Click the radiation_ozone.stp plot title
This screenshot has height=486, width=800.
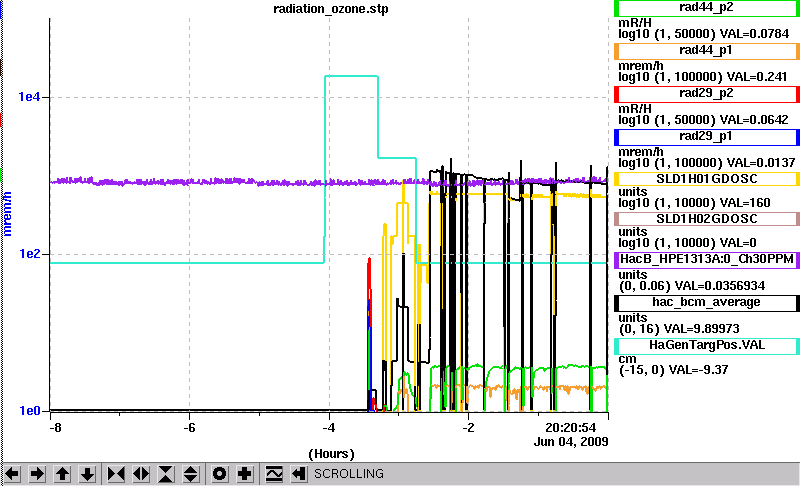click(x=331, y=9)
